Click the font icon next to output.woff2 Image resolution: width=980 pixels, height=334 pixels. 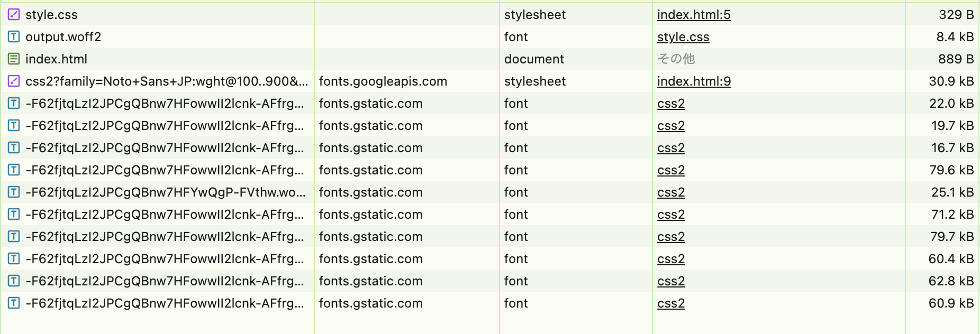point(14,36)
